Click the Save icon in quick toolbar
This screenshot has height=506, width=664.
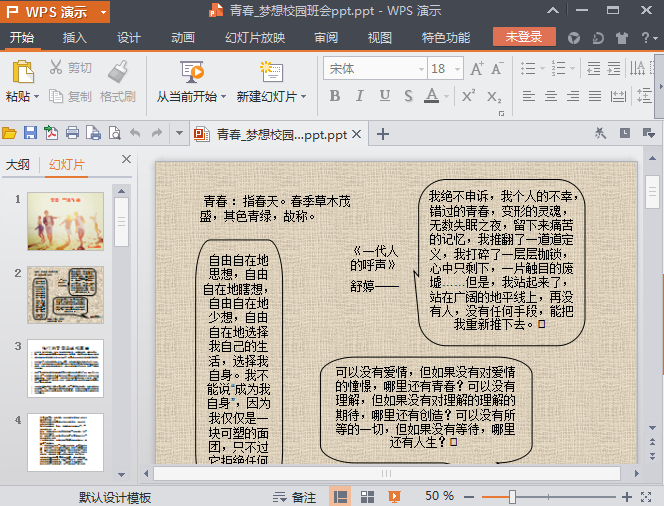[x=30, y=133]
